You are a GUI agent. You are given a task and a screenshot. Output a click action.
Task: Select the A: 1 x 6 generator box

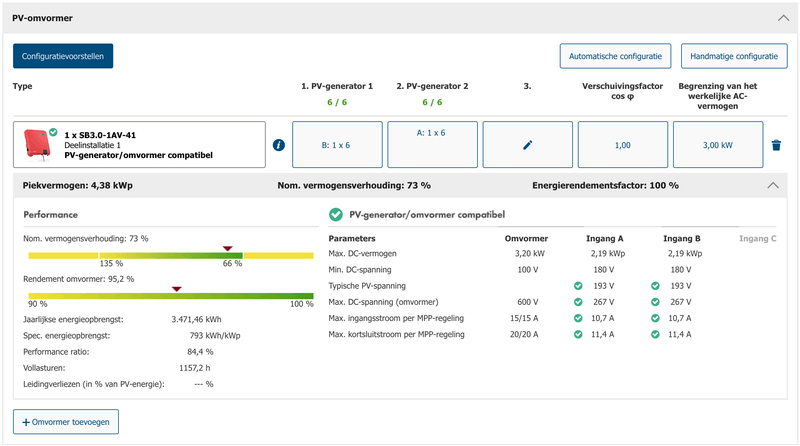(432, 145)
